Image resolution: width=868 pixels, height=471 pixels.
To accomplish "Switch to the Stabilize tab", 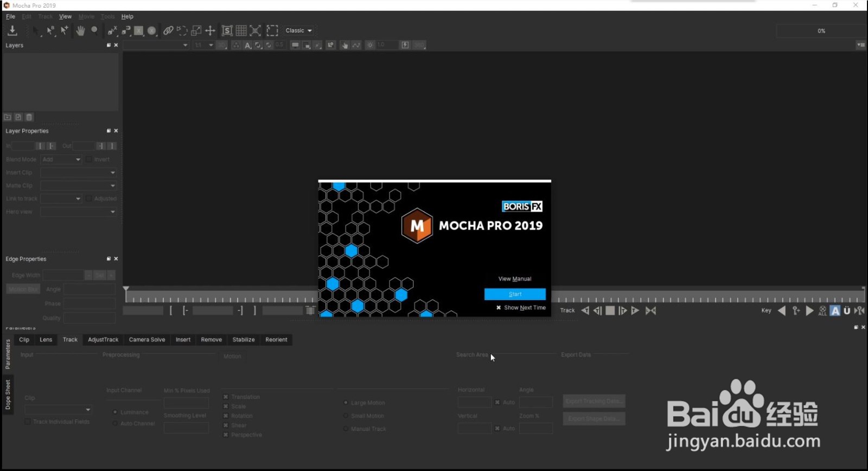I will click(244, 340).
